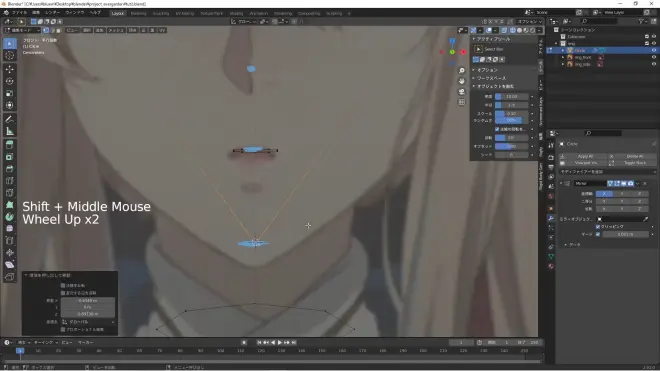Expand the Data section in Mirror modifier

[566, 245]
